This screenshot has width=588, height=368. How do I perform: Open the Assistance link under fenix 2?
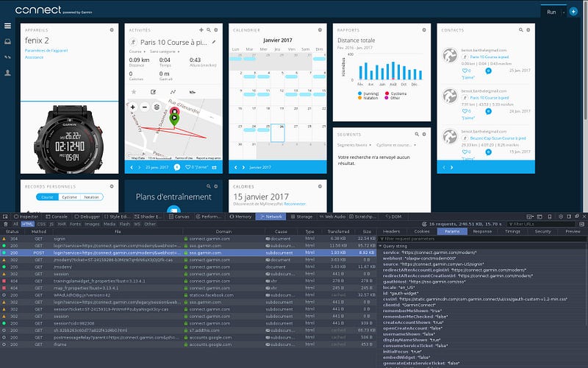click(34, 57)
